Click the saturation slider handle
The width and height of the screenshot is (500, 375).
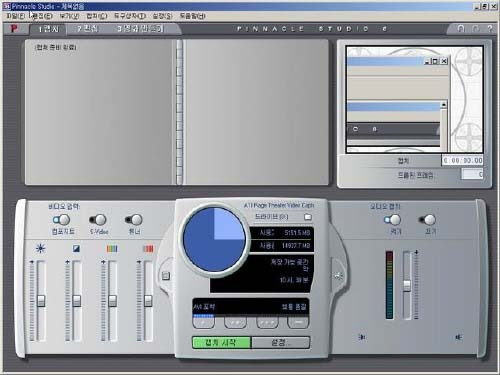tap(148, 301)
